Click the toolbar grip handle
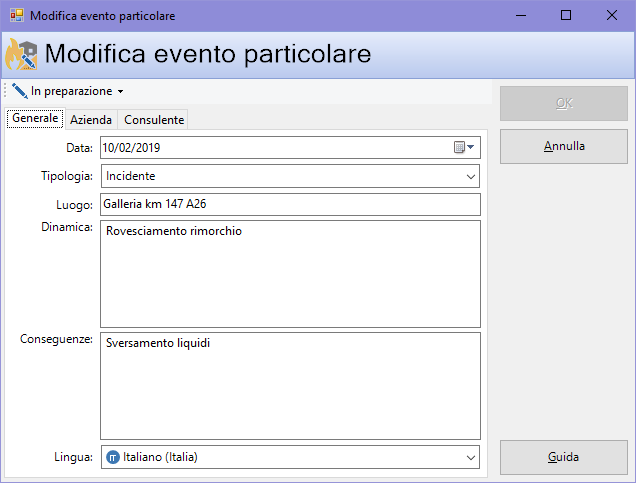Screen dimensions: 636x483 point(5,91)
